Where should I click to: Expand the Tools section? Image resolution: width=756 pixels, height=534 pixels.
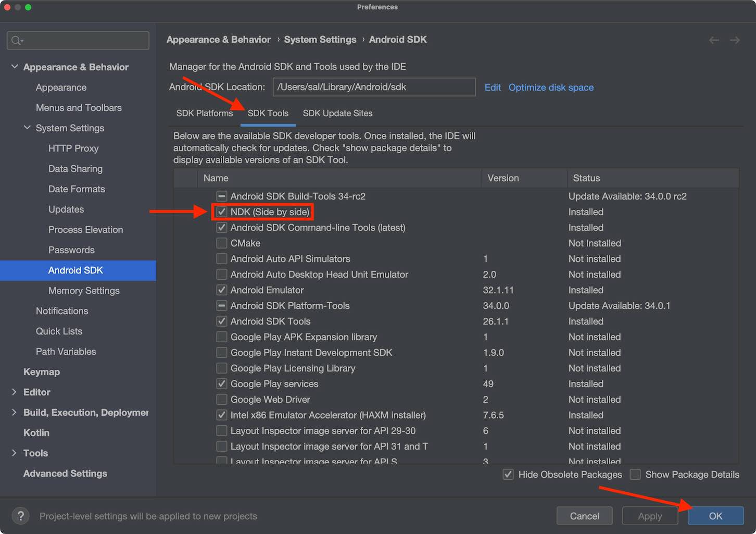pyautogui.click(x=14, y=453)
